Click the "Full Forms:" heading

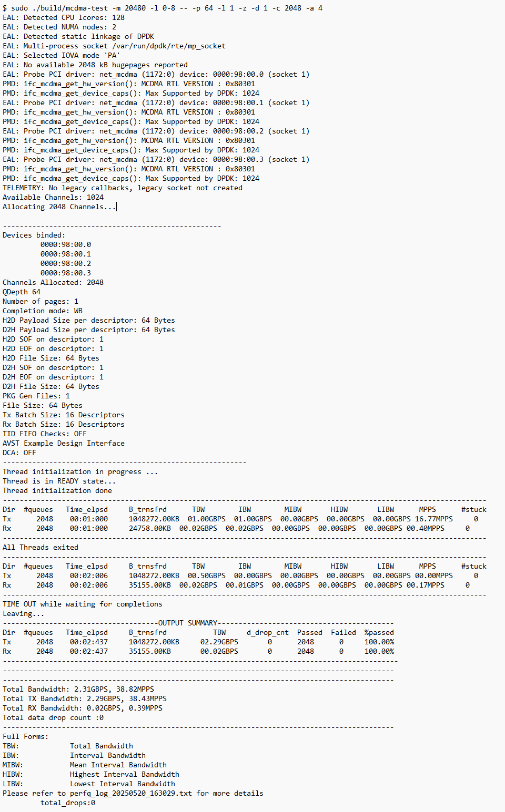pyautogui.click(x=25, y=736)
